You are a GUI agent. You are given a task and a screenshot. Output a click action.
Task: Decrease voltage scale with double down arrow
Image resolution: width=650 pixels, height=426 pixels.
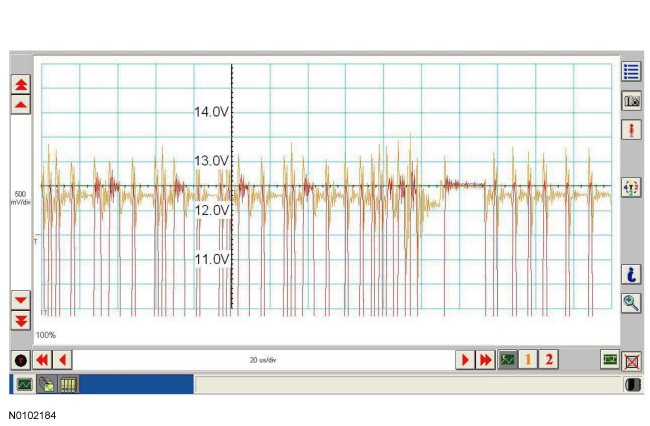coord(21,319)
